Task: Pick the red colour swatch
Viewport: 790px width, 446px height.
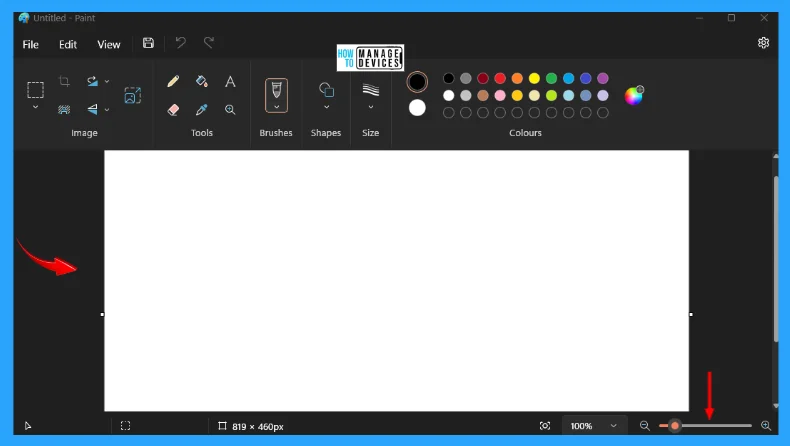Action: 500,78
